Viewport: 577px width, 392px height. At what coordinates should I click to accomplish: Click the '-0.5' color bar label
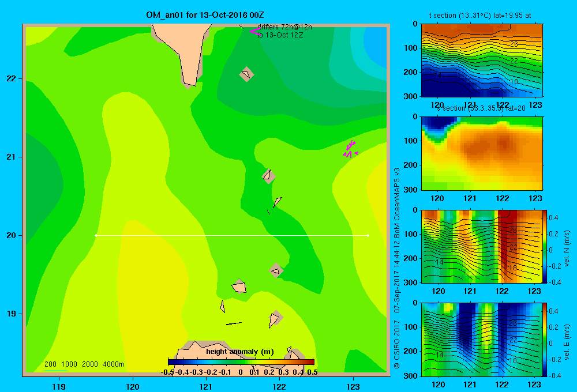point(167,372)
